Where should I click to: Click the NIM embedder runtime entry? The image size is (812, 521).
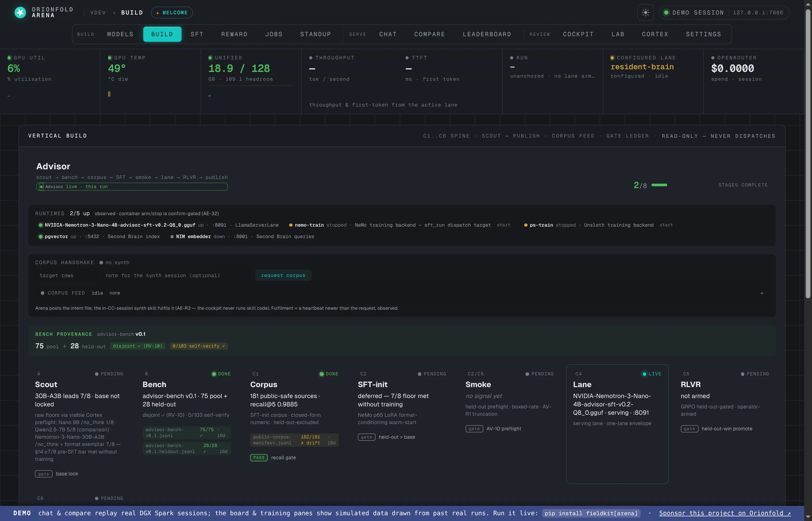pos(242,237)
